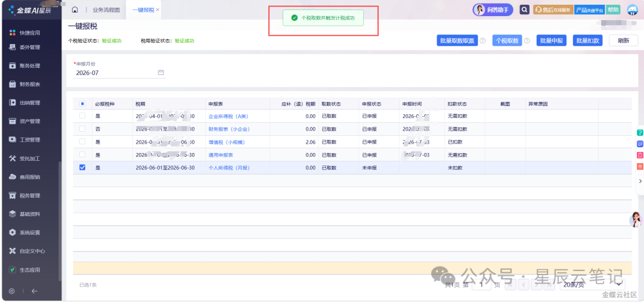Open the 20条/页 page size dropdown
The width and height of the screenshot is (644, 302).
click(593, 284)
